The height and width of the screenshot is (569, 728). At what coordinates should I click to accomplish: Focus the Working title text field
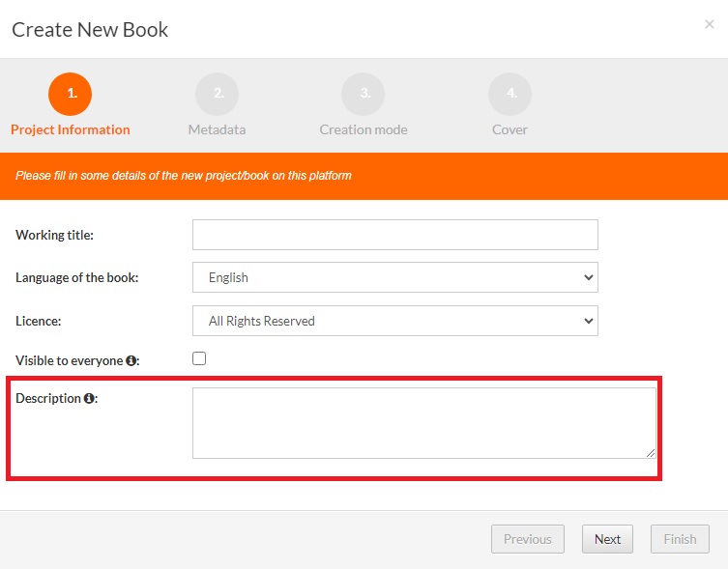[x=394, y=235]
